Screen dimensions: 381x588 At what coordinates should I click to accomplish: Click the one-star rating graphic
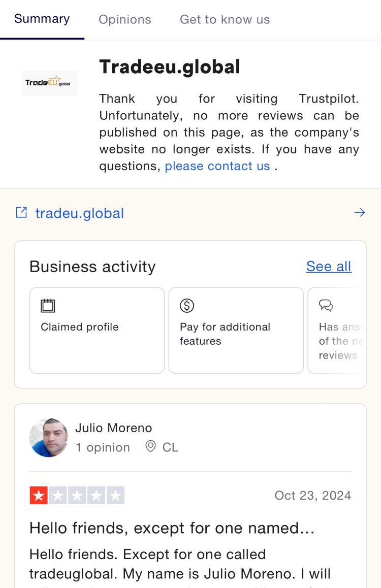[x=77, y=496]
